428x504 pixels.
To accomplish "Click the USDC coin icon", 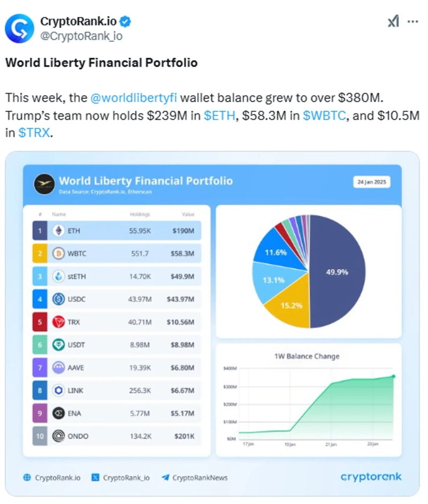I will pyautogui.click(x=58, y=299).
